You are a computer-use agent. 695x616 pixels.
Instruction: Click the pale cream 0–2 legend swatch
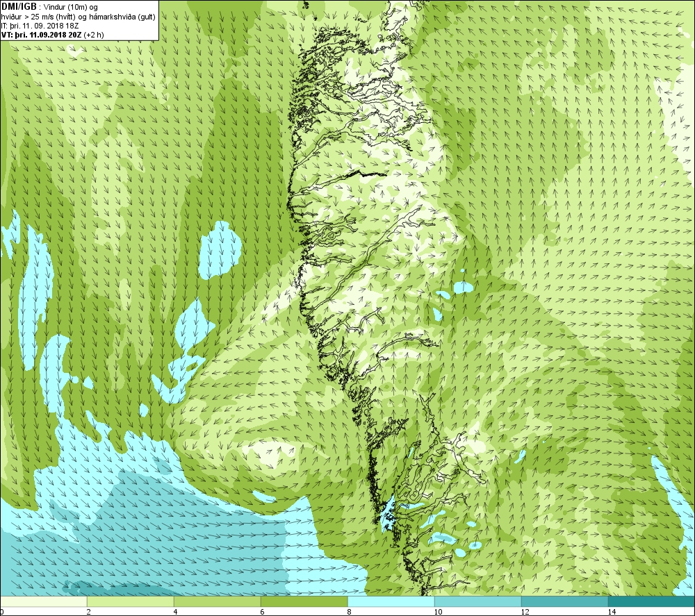click(43, 601)
